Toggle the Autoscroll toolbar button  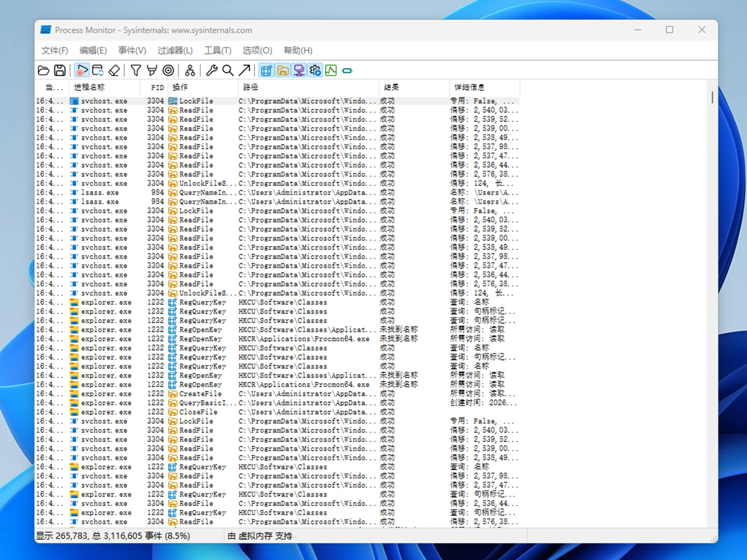98,71
